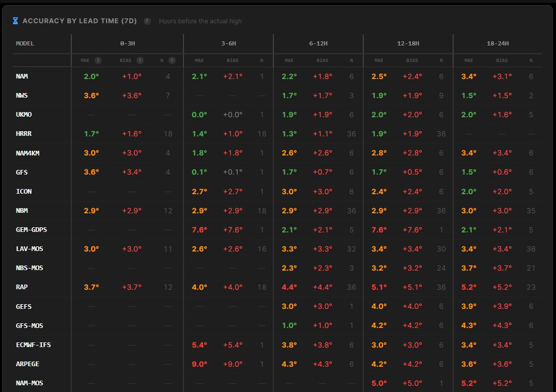The width and height of the screenshot is (556, 392).
Task: Click LAV-MOS's sample count 32 under 6-12H
Action: coord(351,249)
